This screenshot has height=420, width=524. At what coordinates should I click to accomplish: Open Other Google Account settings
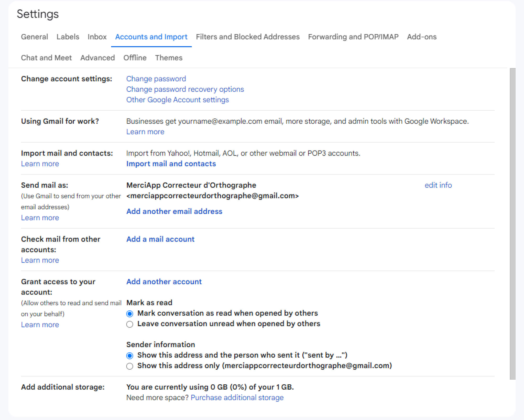177,100
